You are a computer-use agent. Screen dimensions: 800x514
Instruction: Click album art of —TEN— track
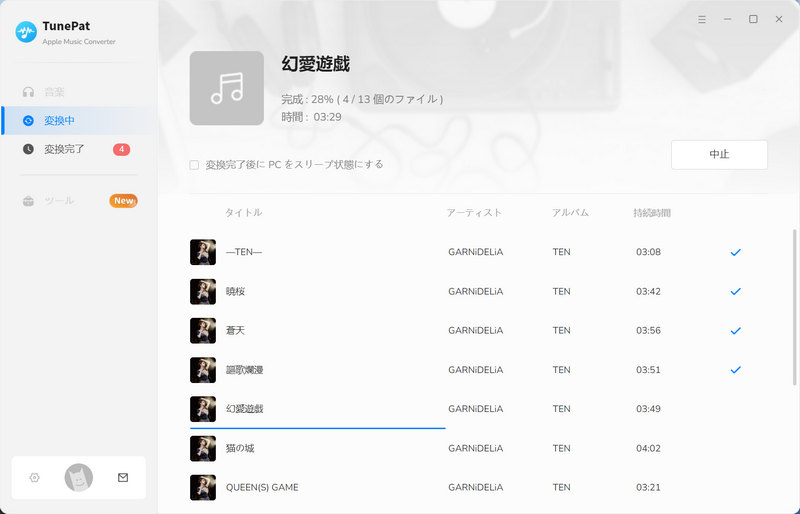coord(203,252)
